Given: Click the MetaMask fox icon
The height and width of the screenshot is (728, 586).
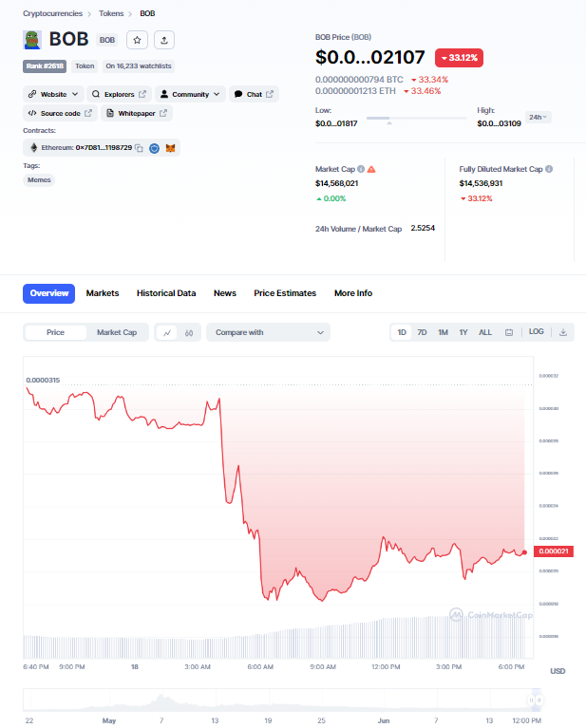Looking at the screenshot, I should [x=171, y=148].
